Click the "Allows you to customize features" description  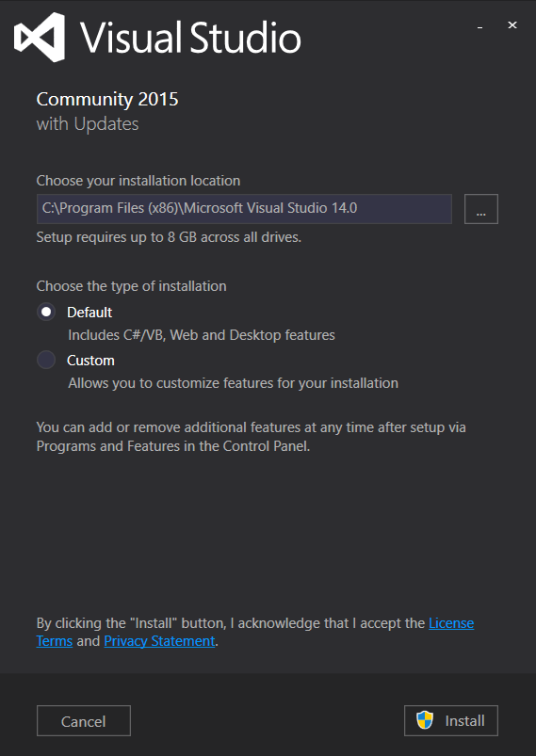[233, 383]
